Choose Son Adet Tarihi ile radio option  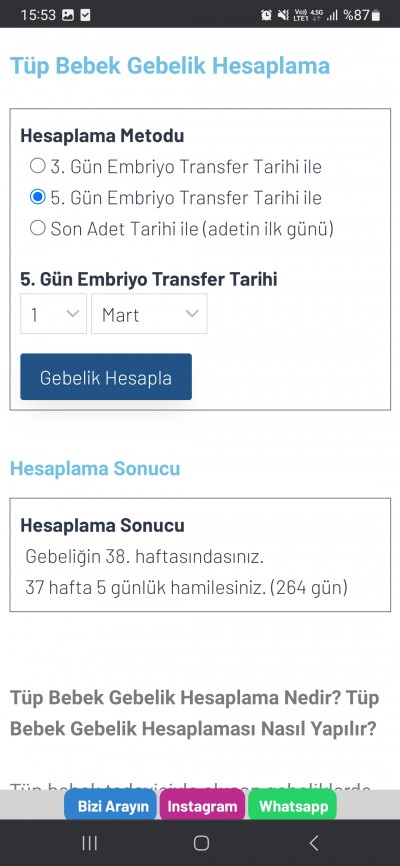click(x=38, y=228)
